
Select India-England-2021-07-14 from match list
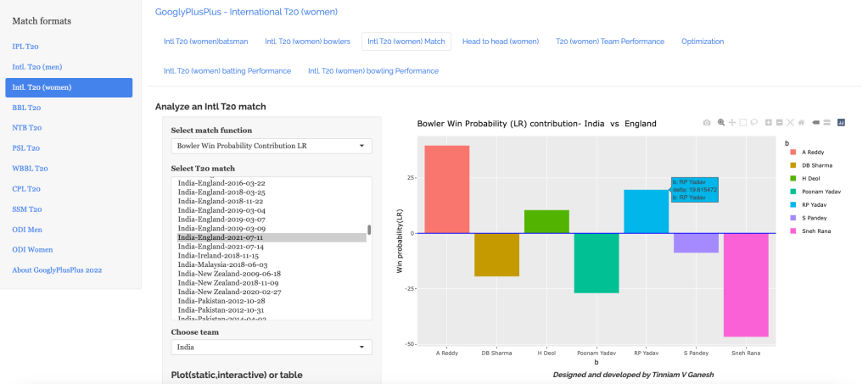pyautogui.click(x=221, y=247)
